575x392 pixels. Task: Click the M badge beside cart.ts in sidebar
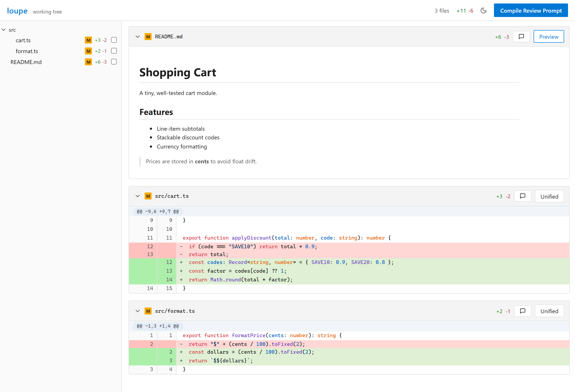tap(88, 40)
